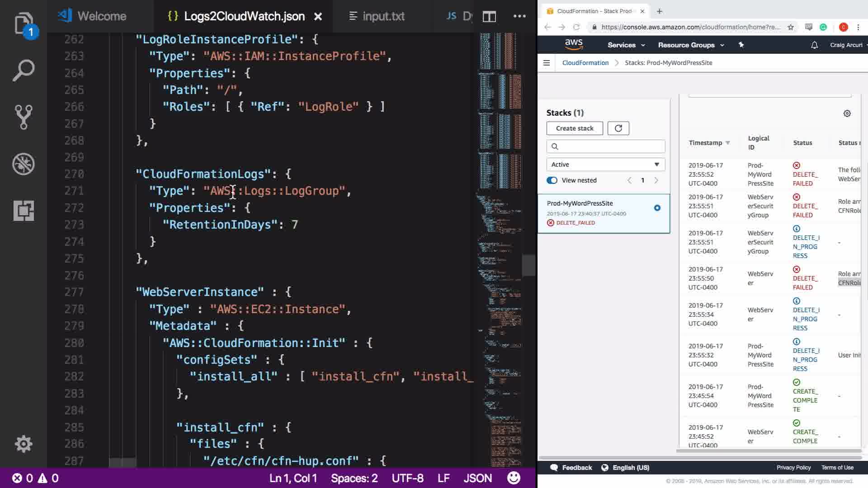Open the Source Control view

(24, 117)
